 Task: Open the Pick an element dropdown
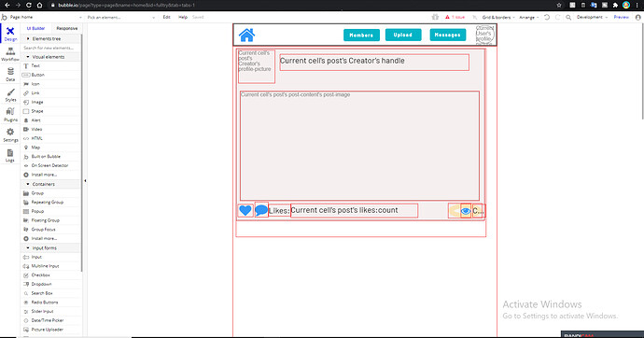coord(121,17)
